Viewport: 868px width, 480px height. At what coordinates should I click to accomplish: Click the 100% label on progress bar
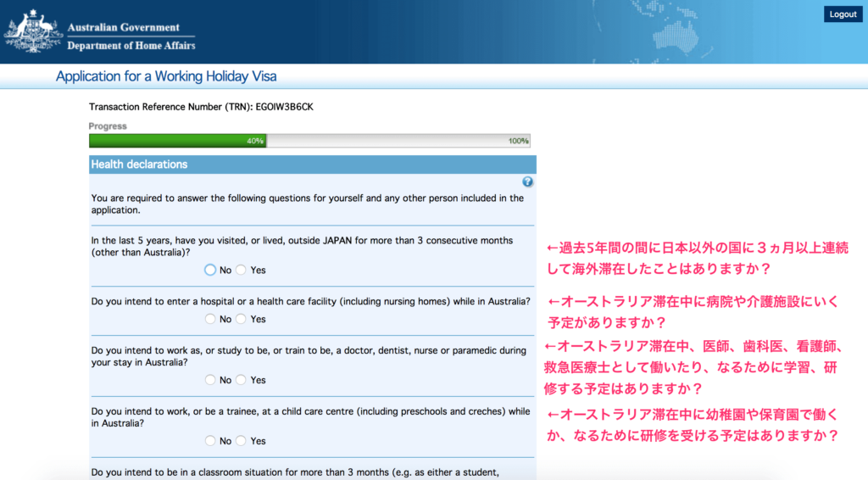(518, 141)
